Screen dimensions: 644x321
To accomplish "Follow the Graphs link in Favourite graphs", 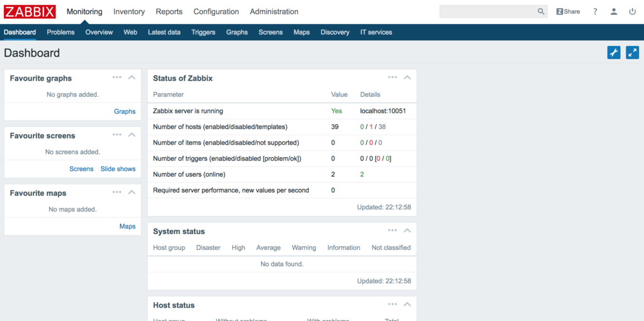I will tap(125, 111).
